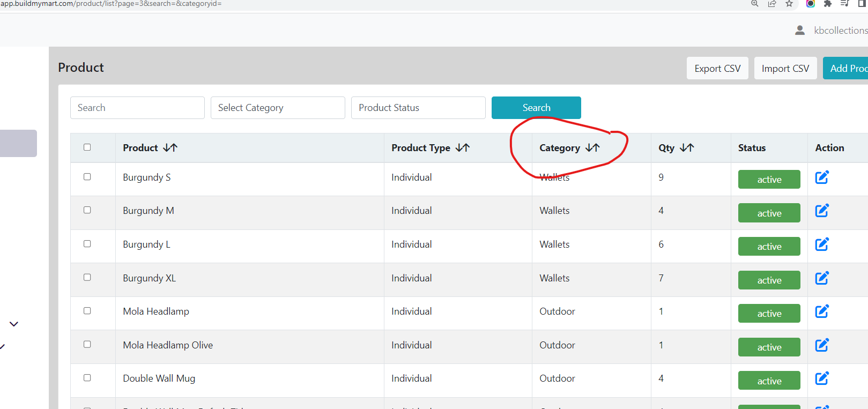Edit the Burgundy S product

(x=822, y=177)
